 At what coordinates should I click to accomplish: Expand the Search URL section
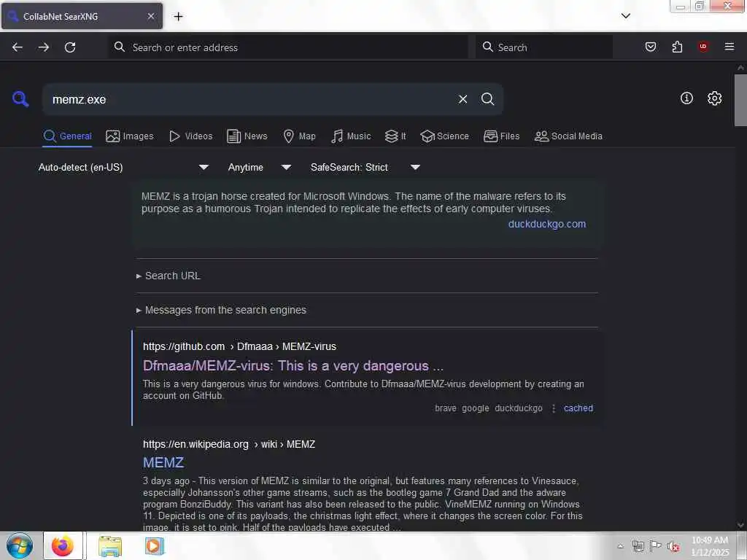pyautogui.click(x=169, y=276)
